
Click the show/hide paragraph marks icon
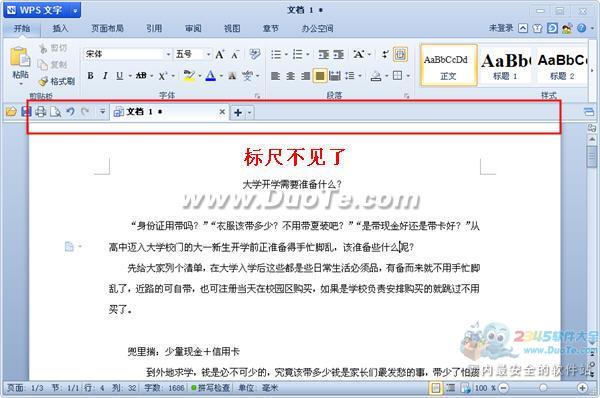coord(385,54)
